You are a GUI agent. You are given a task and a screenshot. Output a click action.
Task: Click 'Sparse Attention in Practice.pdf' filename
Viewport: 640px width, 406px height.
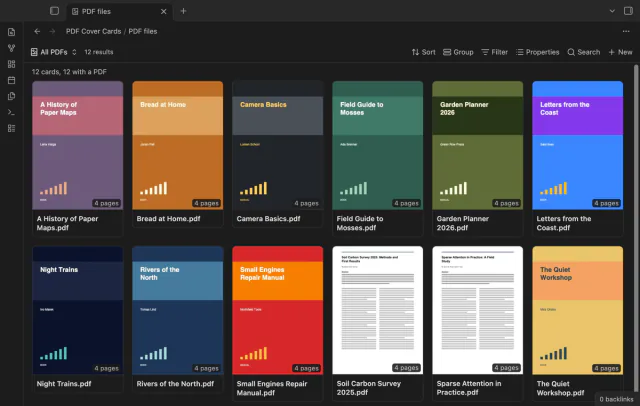click(469, 388)
